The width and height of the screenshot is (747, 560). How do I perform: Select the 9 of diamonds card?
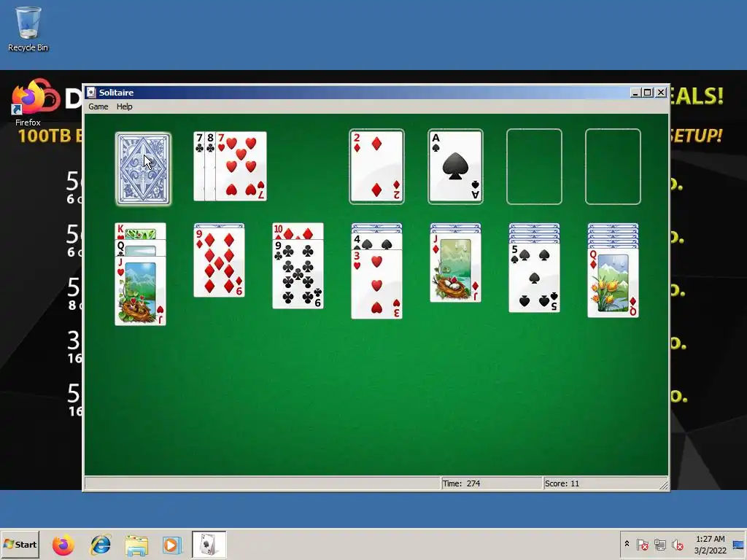click(219, 262)
